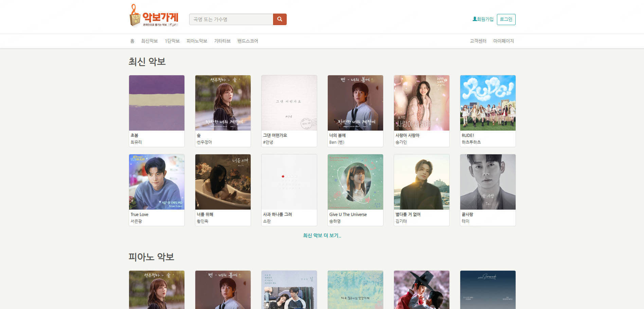The image size is (644, 309).
Task: Click the Give U The Universe cover
Action: [355, 182]
